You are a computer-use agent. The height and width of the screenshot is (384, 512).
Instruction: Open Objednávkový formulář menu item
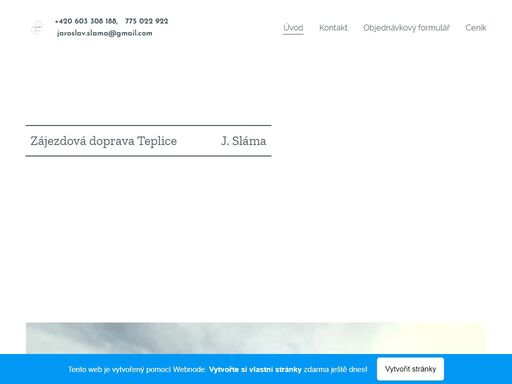click(406, 28)
